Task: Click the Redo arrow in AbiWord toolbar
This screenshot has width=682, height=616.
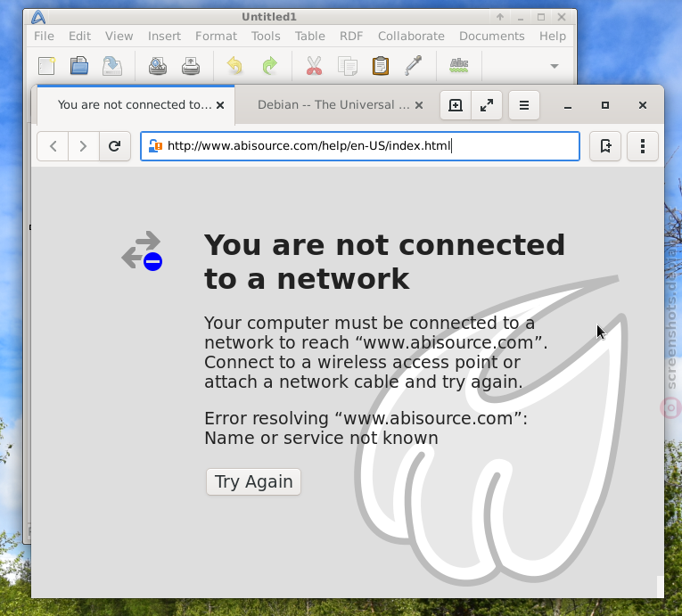Action: coord(269,66)
